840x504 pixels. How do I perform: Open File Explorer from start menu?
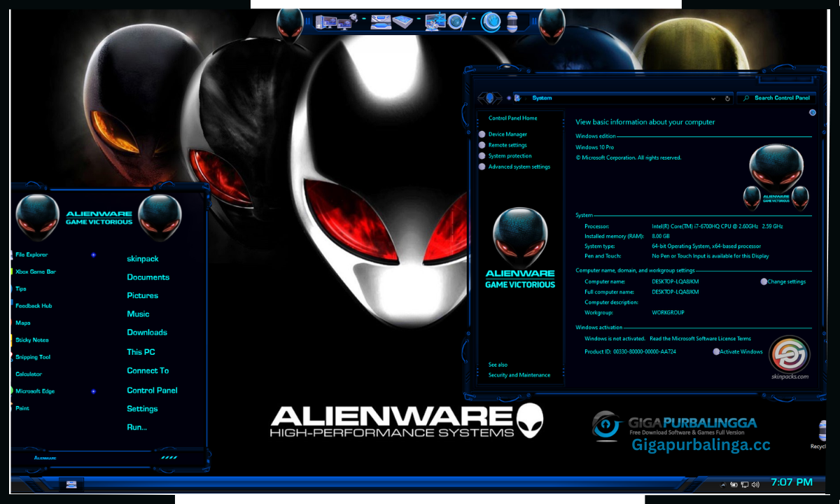[31, 255]
